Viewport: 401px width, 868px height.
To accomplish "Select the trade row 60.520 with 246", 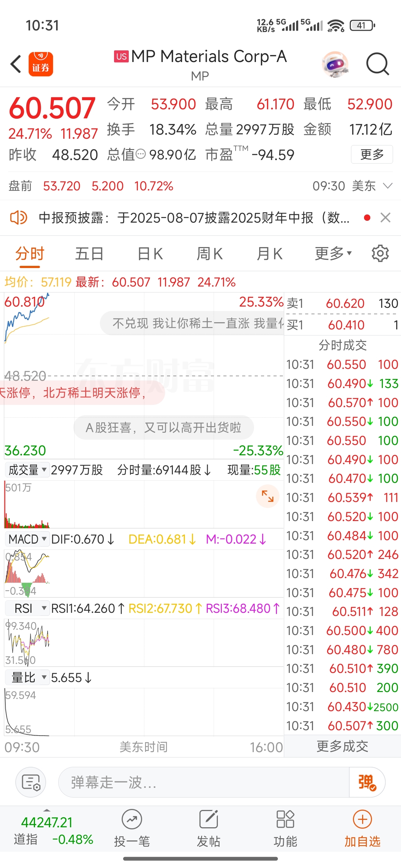I will 342,555.
